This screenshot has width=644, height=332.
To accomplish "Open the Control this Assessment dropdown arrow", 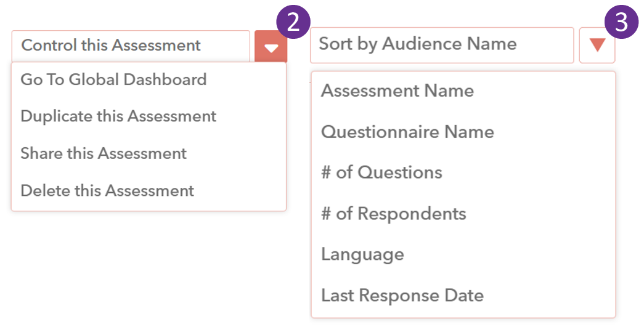I will tap(271, 46).
